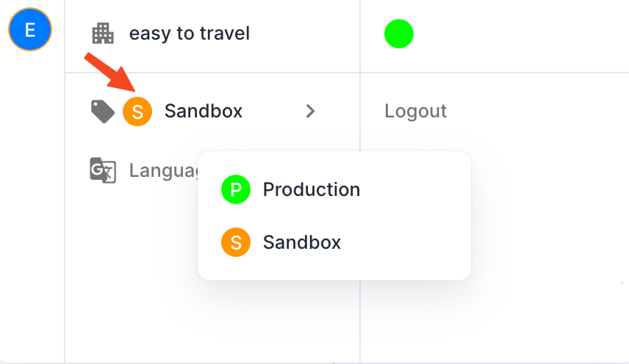Choose the Sandbox text in the popup submenu
The image size is (629, 364).
[x=302, y=242]
